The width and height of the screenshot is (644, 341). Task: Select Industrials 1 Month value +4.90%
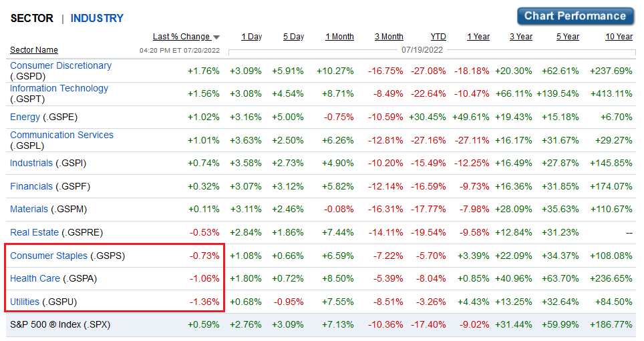pyautogui.click(x=338, y=163)
